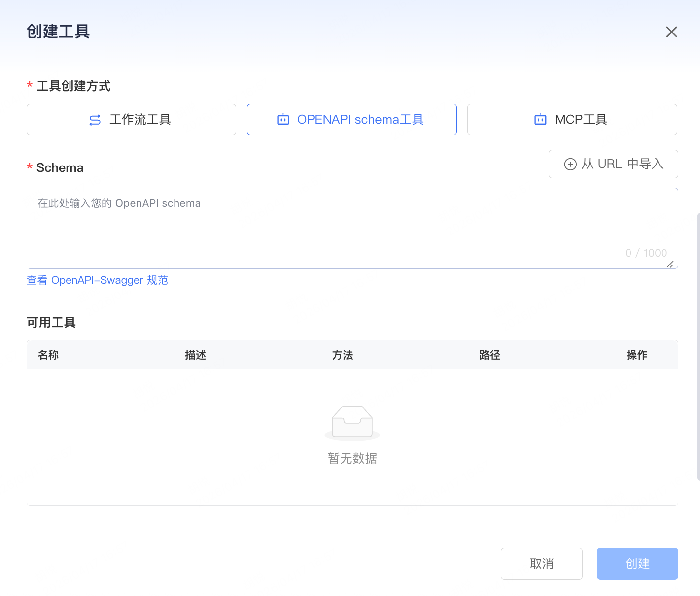
Task: Click the 创建工具 dialog title
Action: [x=58, y=32]
